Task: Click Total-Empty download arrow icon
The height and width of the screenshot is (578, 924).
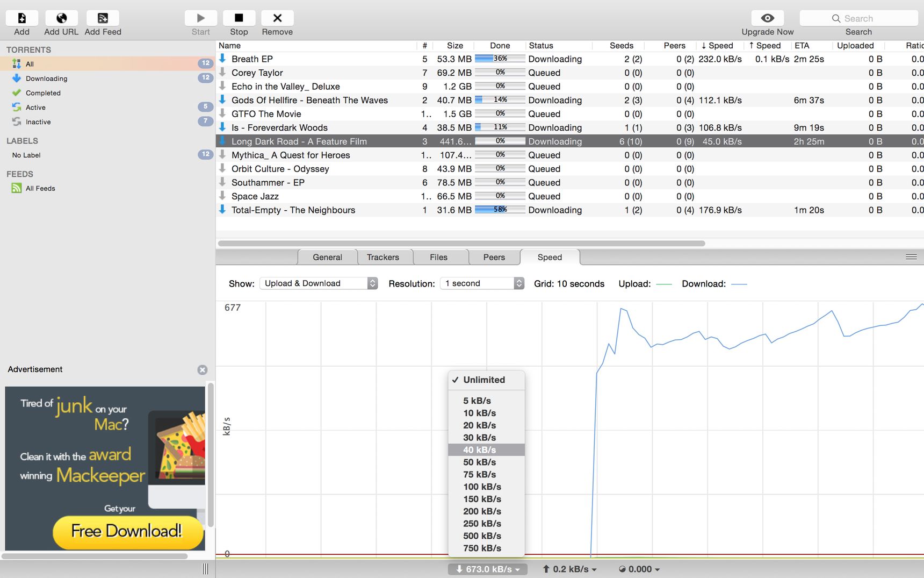Action: tap(222, 209)
